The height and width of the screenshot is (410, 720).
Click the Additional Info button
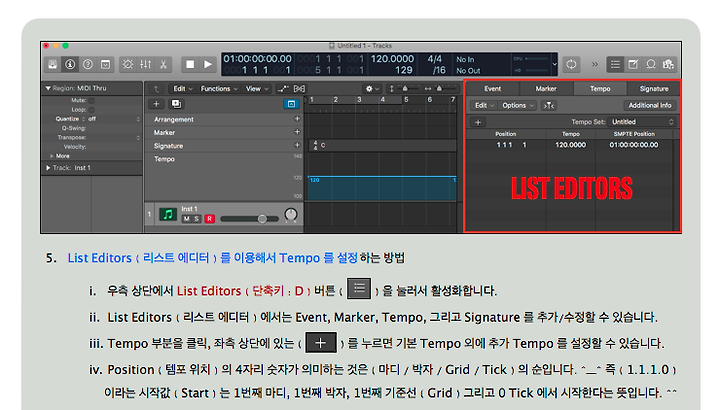(650, 106)
